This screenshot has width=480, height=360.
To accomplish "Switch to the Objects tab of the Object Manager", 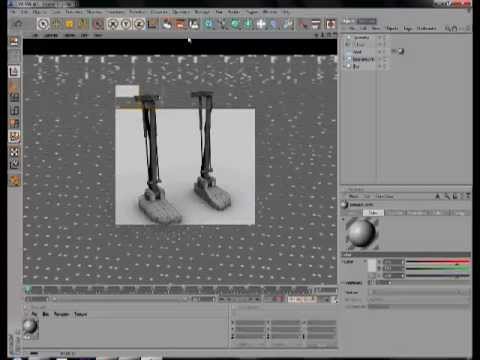I will [x=348, y=21].
